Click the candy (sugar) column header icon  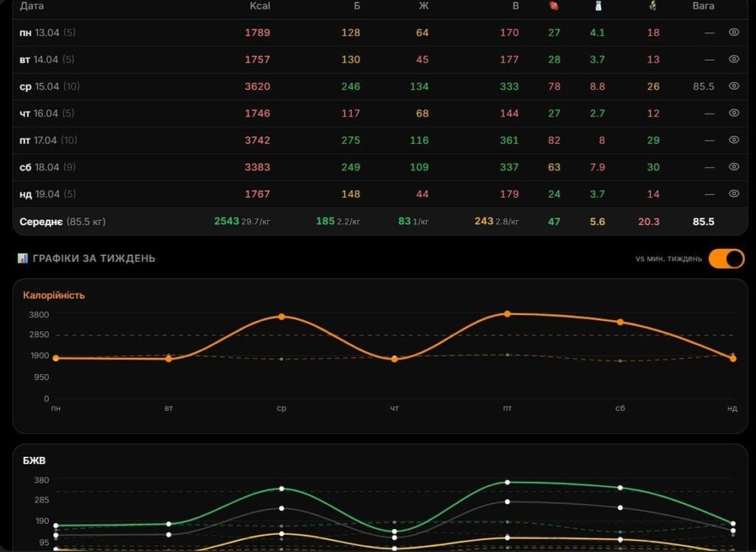click(554, 6)
